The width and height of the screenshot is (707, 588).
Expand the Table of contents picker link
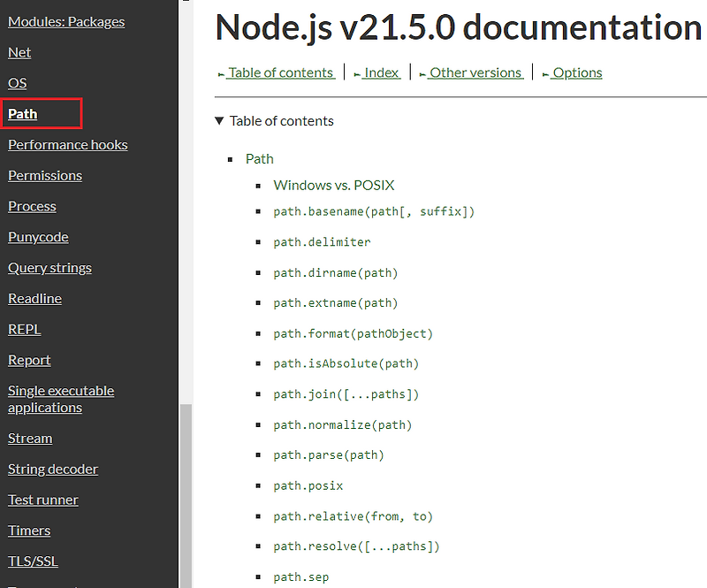click(279, 73)
